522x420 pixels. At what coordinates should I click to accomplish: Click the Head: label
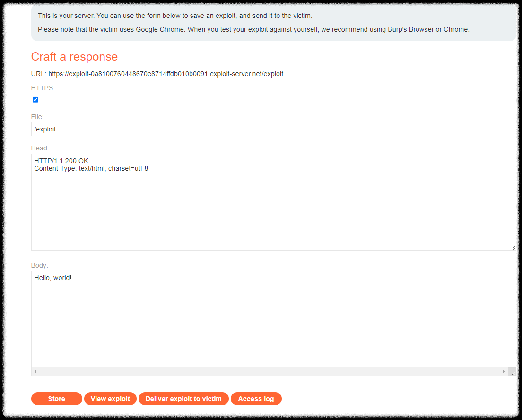(x=40, y=148)
